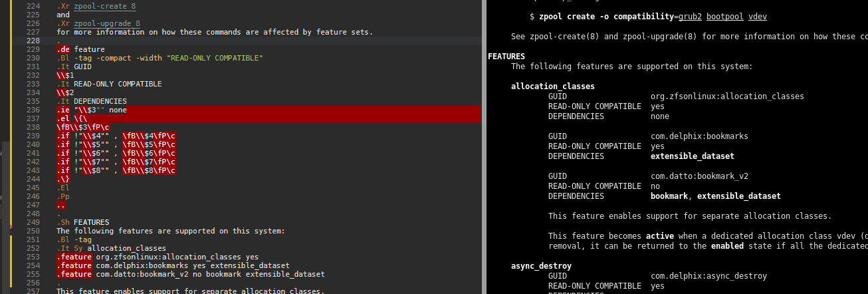Click the divider between editor and preview panes
This screenshot has width=868, height=294.
pyautogui.click(x=483, y=147)
